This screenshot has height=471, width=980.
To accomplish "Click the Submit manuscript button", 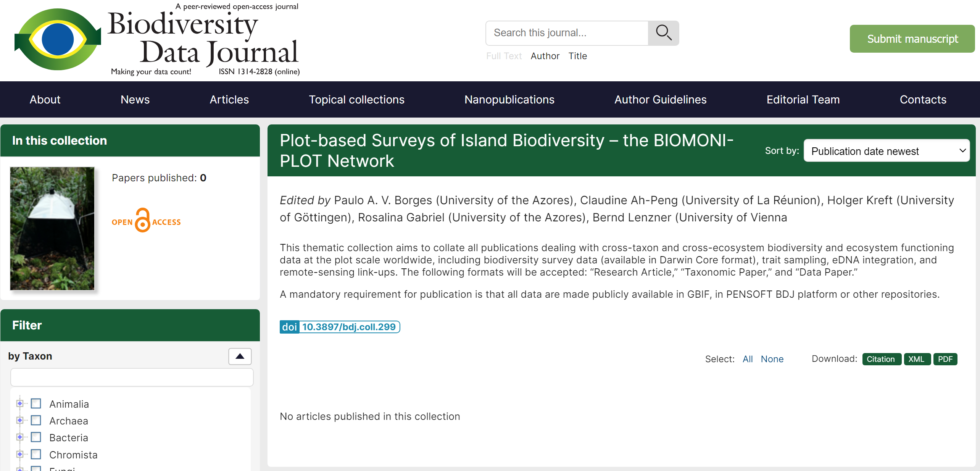I will 912,39.
